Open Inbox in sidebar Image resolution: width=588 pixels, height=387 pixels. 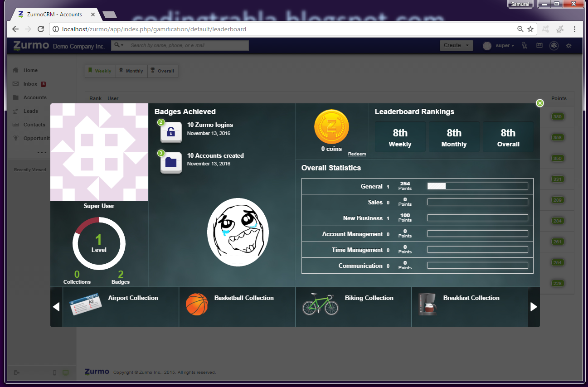tap(30, 84)
